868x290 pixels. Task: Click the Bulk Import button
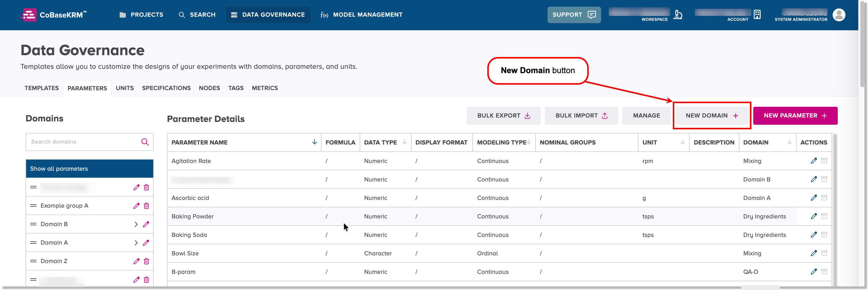[581, 115]
